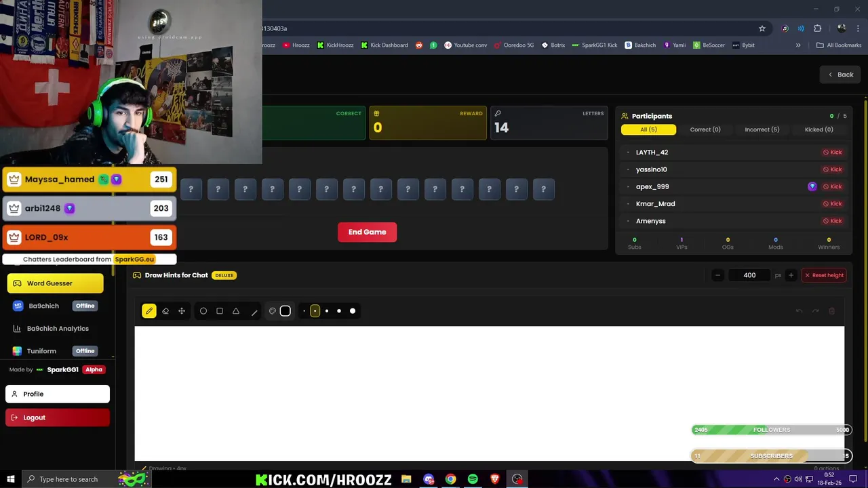Screen dimensions: 868x488
Task: Open Youtube conv bookmark
Action: 466,45
